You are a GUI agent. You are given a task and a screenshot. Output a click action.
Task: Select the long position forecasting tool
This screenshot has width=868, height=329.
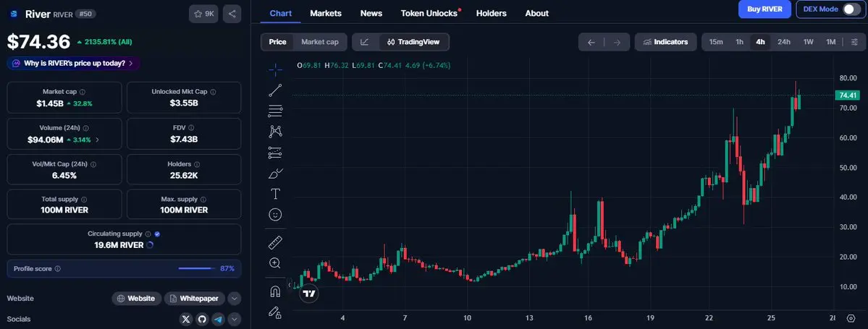[275, 153]
